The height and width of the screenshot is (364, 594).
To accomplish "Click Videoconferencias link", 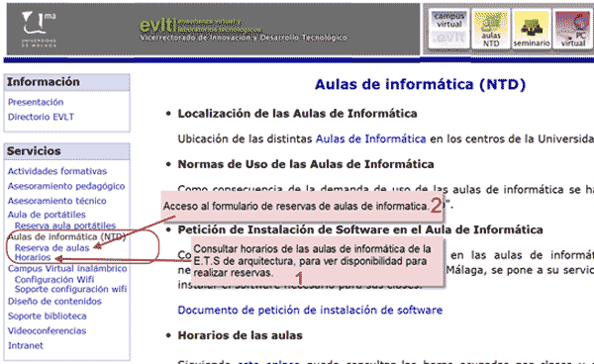I will pyautogui.click(x=47, y=331).
